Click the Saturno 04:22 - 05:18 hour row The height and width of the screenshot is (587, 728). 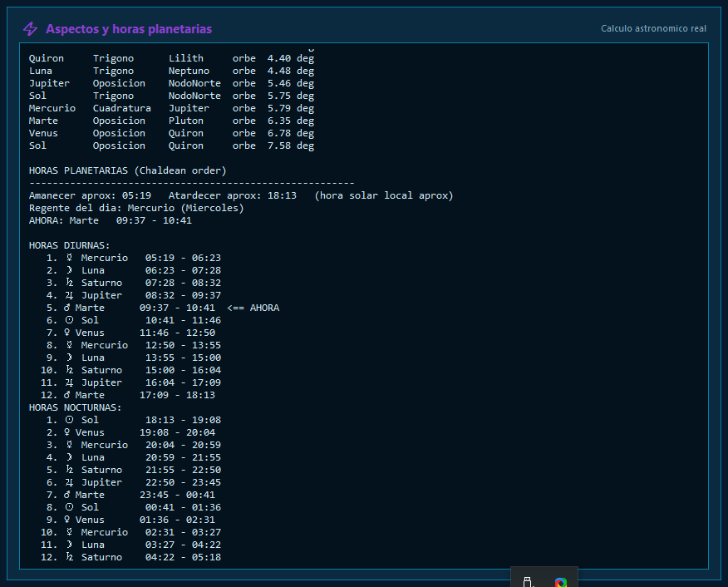coord(131,557)
